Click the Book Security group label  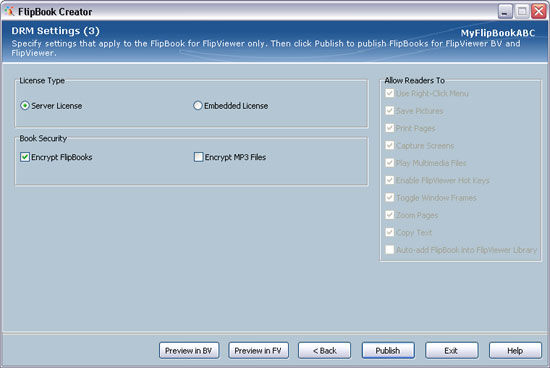click(x=43, y=138)
